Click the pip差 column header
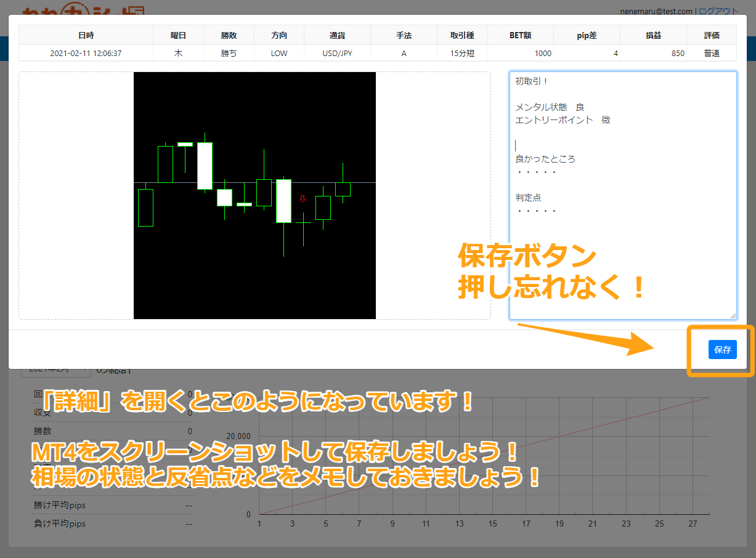 (x=587, y=35)
